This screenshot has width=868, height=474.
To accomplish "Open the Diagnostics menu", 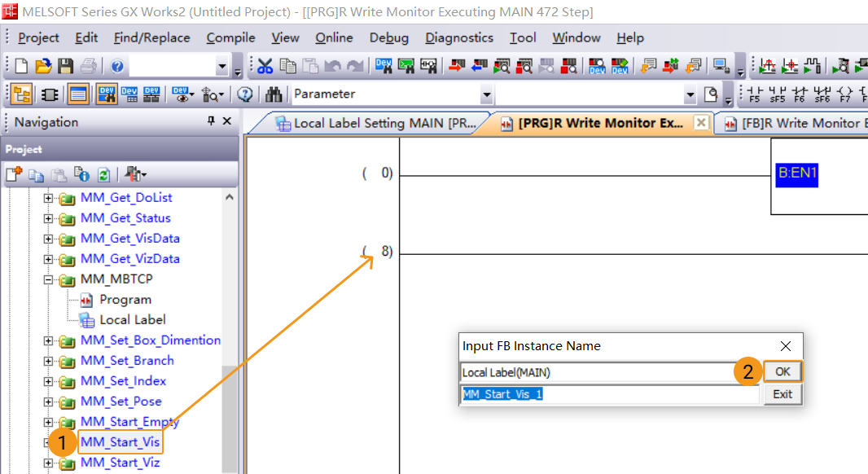I will point(459,37).
